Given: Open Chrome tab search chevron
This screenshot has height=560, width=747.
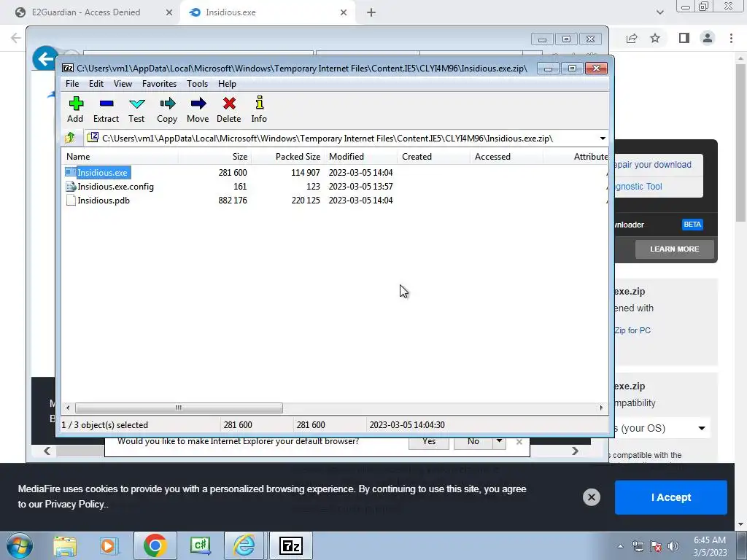Looking at the screenshot, I should click(659, 12).
